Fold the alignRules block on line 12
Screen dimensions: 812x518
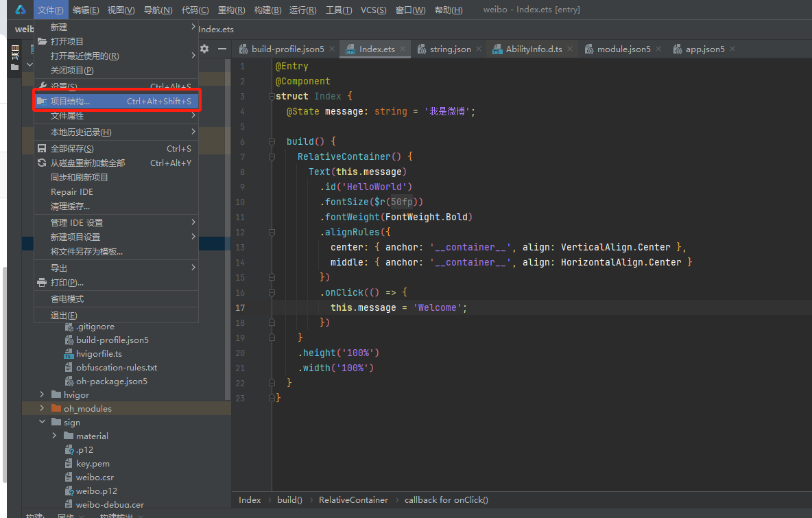(x=272, y=232)
